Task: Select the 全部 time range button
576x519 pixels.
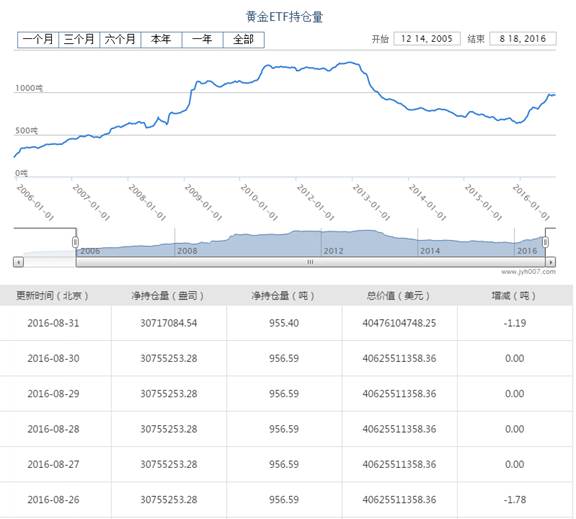Action: click(244, 40)
